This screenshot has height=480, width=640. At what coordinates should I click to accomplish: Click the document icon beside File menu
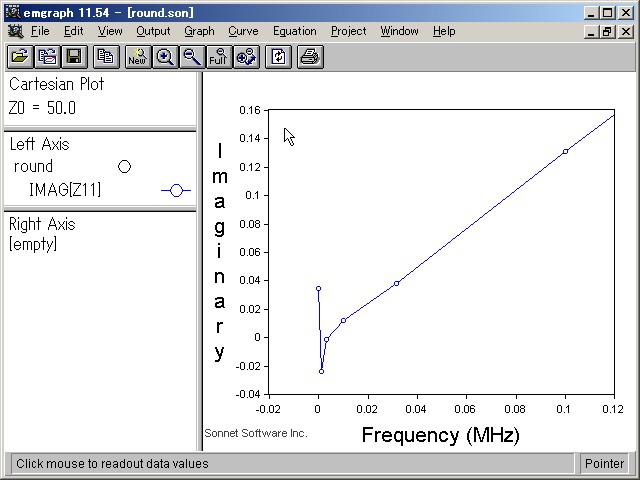click(16, 31)
